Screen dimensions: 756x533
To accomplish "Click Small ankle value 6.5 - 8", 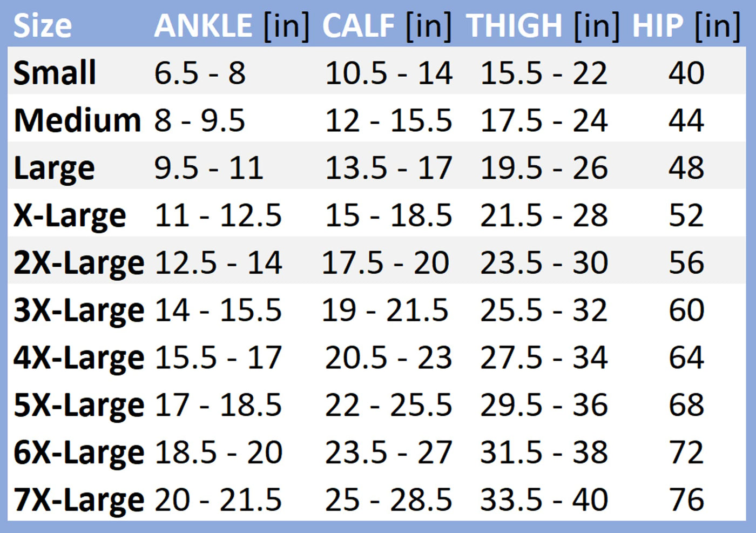I will 200,73.
